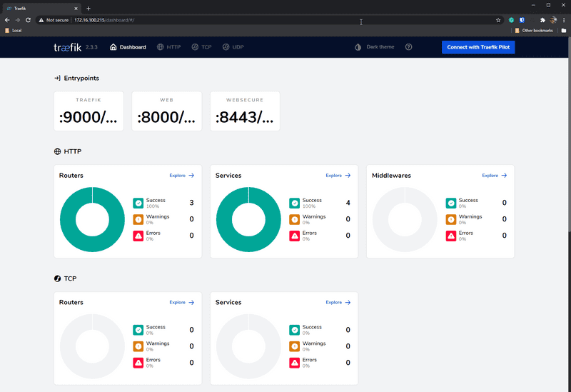Click the Traefik logo in header
This screenshot has height=392, width=571.
pyautogui.click(x=68, y=47)
